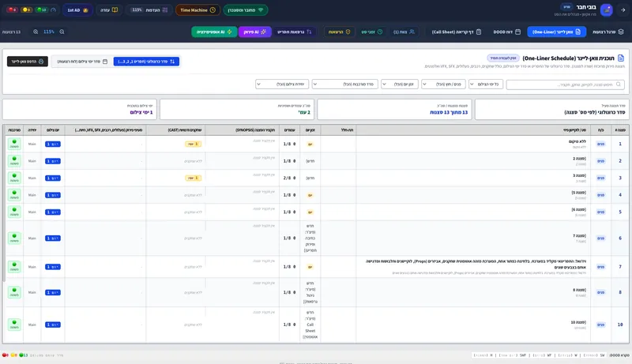Open the team (1) tab
Viewport: 632px width, 364px height.
pyautogui.click(x=404, y=32)
